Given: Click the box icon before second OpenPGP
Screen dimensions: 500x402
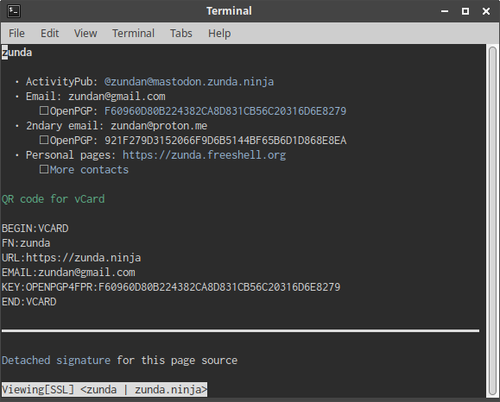Looking at the screenshot, I should tap(44, 140).
